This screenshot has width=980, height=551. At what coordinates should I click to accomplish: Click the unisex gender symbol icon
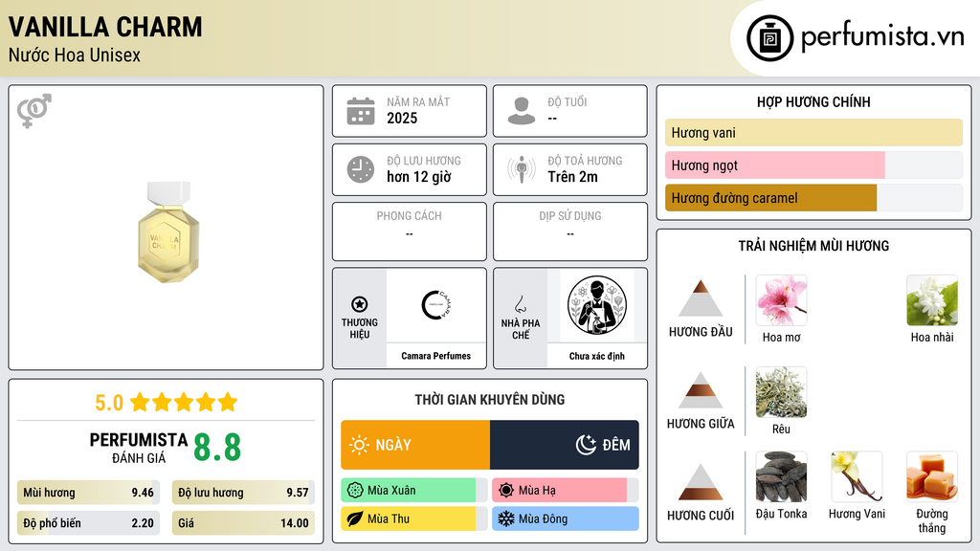(34, 111)
